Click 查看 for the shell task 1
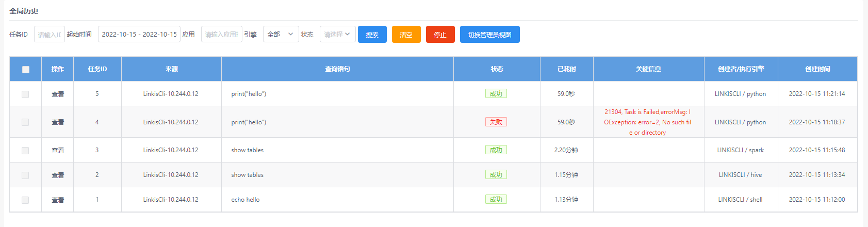The height and width of the screenshot is (227, 868). [x=58, y=200]
